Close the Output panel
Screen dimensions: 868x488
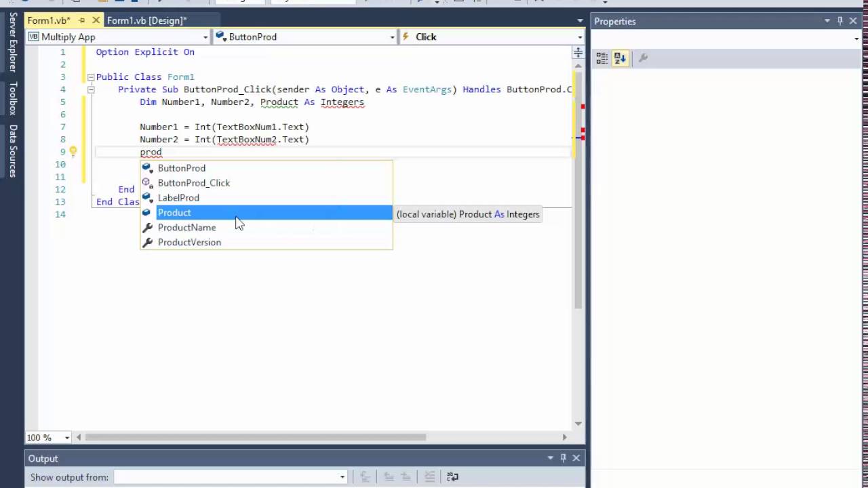click(x=576, y=458)
